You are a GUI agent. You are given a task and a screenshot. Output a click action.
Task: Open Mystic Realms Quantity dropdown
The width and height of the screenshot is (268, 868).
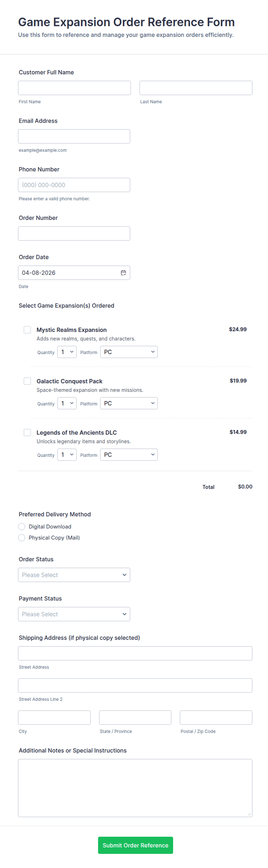tap(67, 352)
